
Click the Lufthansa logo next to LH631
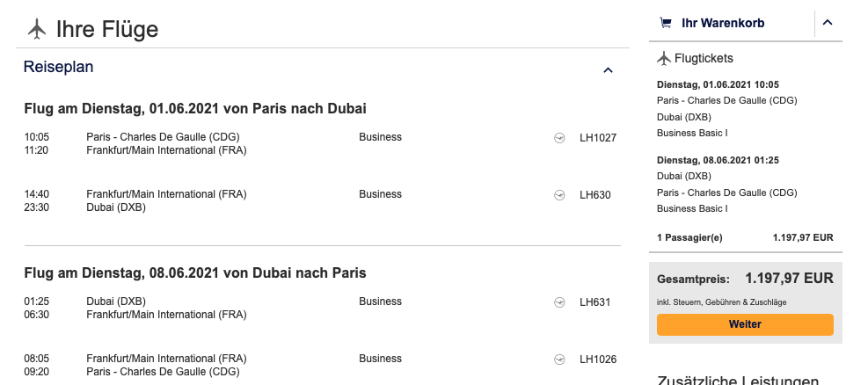[559, 302]
